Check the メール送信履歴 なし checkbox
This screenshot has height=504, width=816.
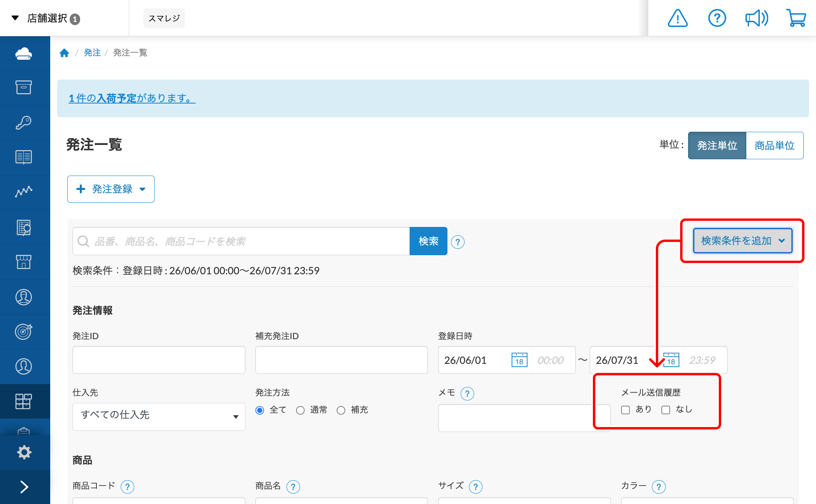click(x=666, y=410)
